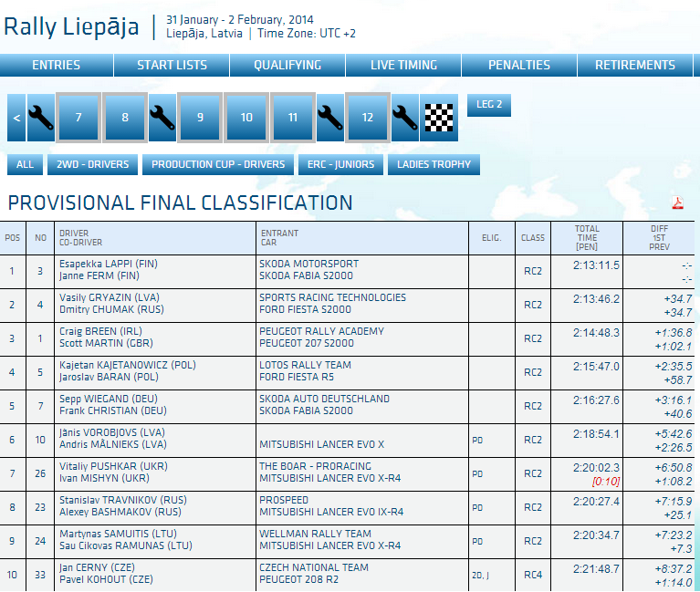Click entrant PEUGEOT RALLY ACADEMY
The image size is (700, 592).
coord(321,331)
